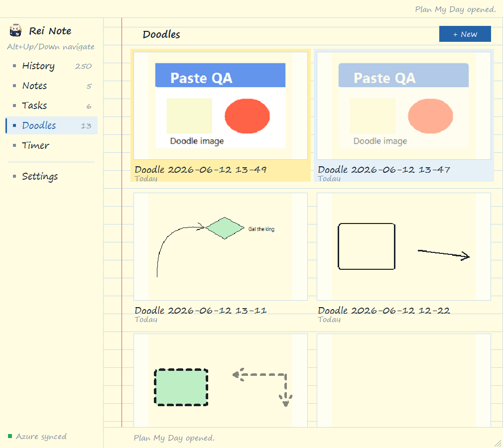Open Settings in the sidebar
This screenshot has height=448, width=503.
pyautogui.click(x=52, y=176)
